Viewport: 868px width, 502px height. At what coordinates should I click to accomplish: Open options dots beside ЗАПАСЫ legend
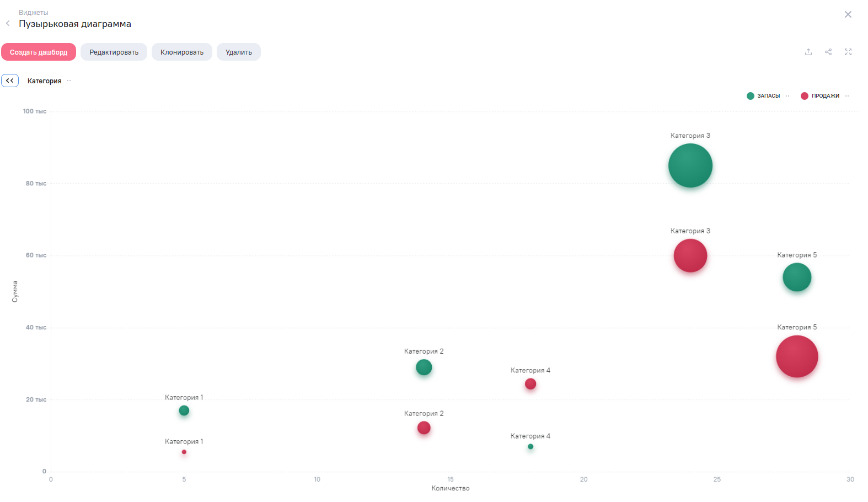[x=787, y=96]
